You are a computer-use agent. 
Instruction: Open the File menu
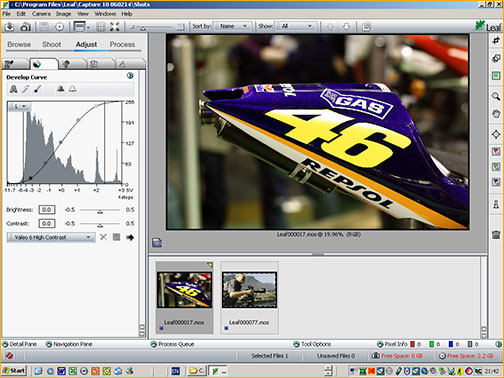click(6, 14)
